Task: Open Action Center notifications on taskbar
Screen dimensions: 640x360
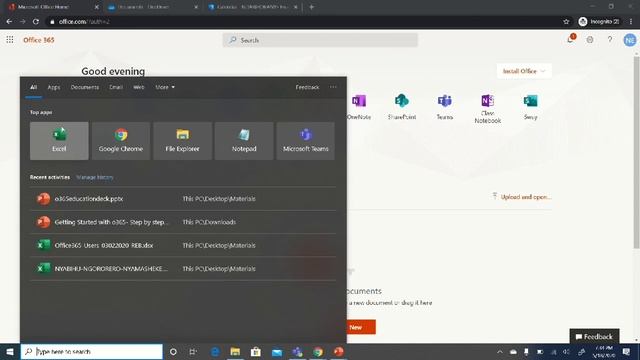Action: click(x=627, y=351)
